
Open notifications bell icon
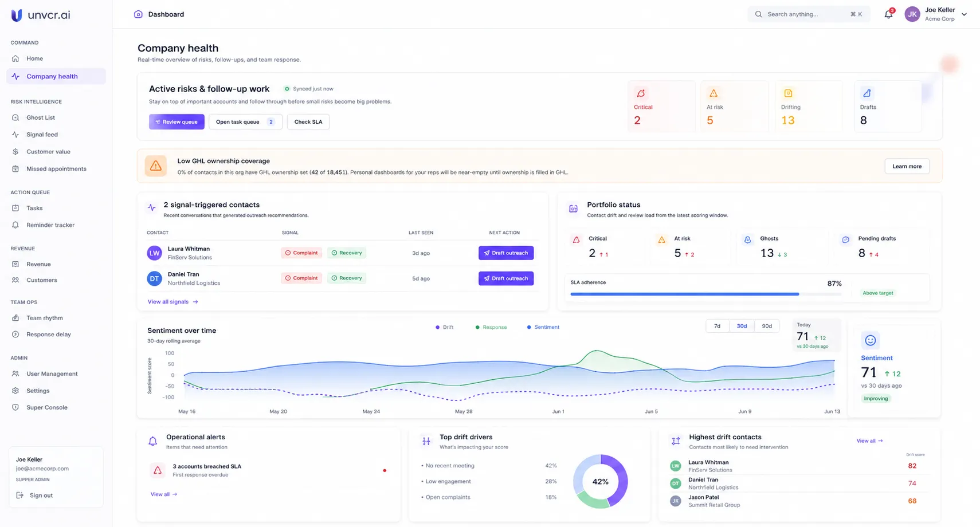(888, 14)
